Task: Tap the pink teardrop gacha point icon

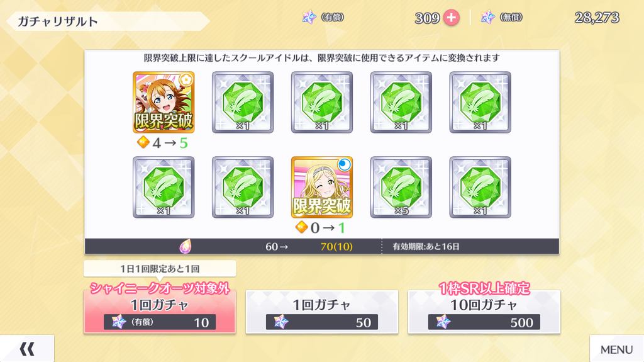Action: tap(186, 246)
